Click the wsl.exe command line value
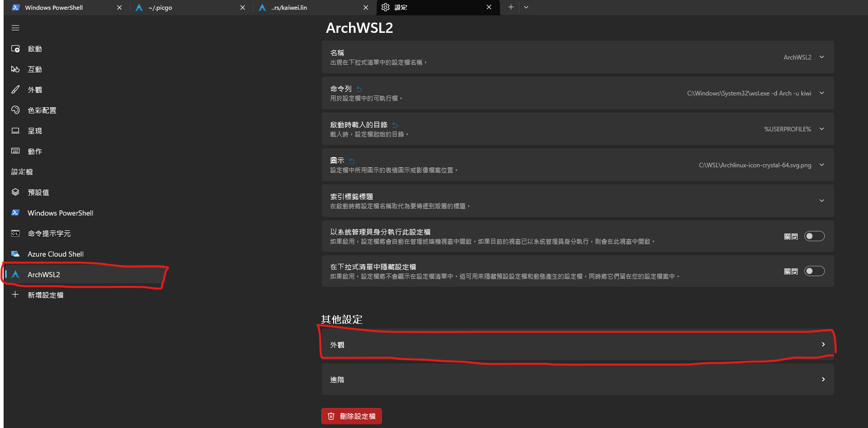The height and width of the screenshot is (428, 868). (x=749, y=93)
